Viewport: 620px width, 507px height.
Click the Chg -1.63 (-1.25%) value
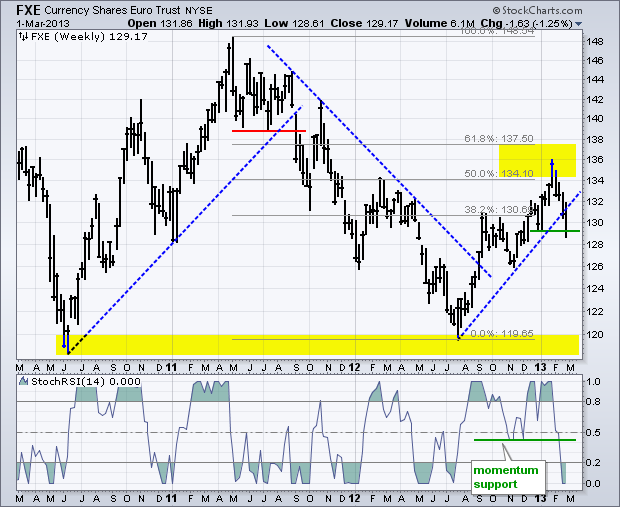click(x=526, y=23)
